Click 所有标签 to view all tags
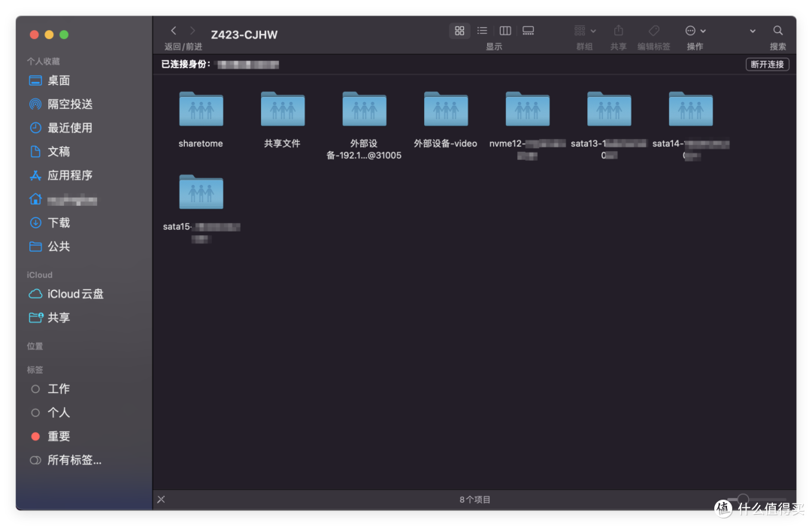Image resolution: width=812 pixels, height=526 pixels. pyautogui.click(x=72, y=459)
